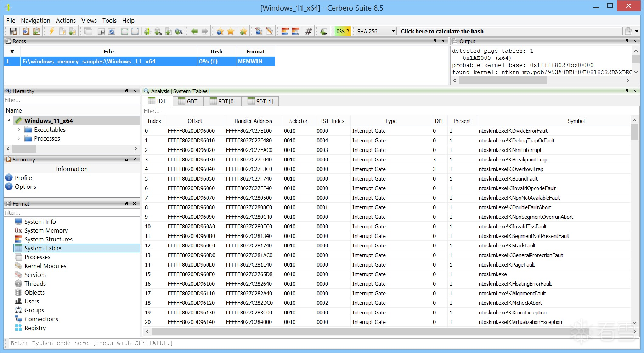Switch to the SDT[1] tab
The image size is (644, 353).
260,101
